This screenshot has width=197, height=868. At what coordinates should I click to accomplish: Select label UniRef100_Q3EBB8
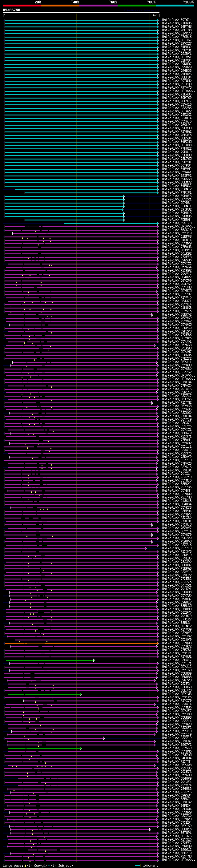pyautogui.click(x=177, y=155)
